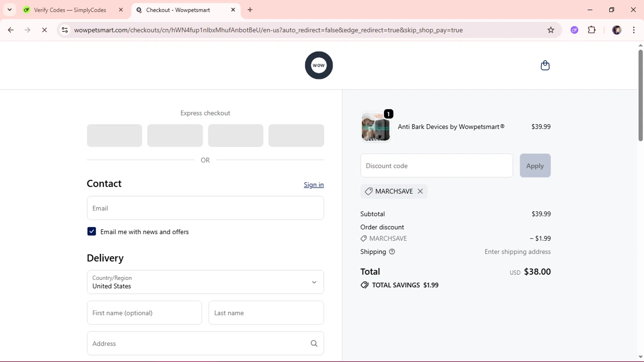
Task: Go back to the previous page
Action: point(11,30)
